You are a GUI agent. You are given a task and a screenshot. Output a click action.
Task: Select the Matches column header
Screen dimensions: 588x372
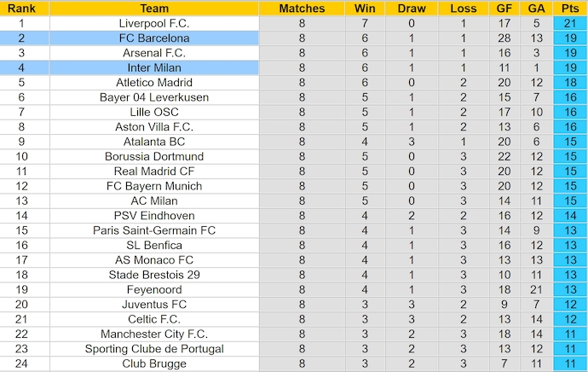click(x=302, y=9)
